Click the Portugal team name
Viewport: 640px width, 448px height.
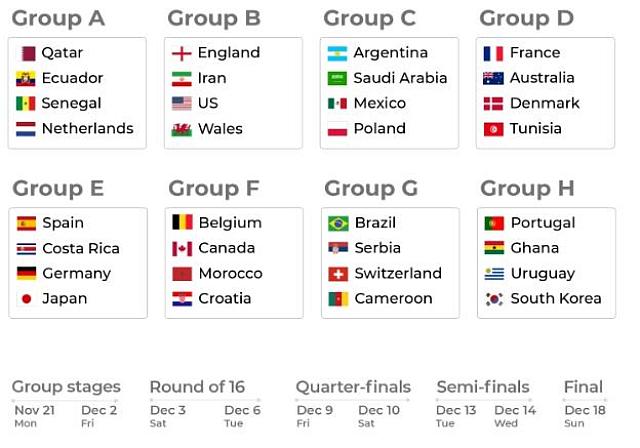[x=542, y=223]
